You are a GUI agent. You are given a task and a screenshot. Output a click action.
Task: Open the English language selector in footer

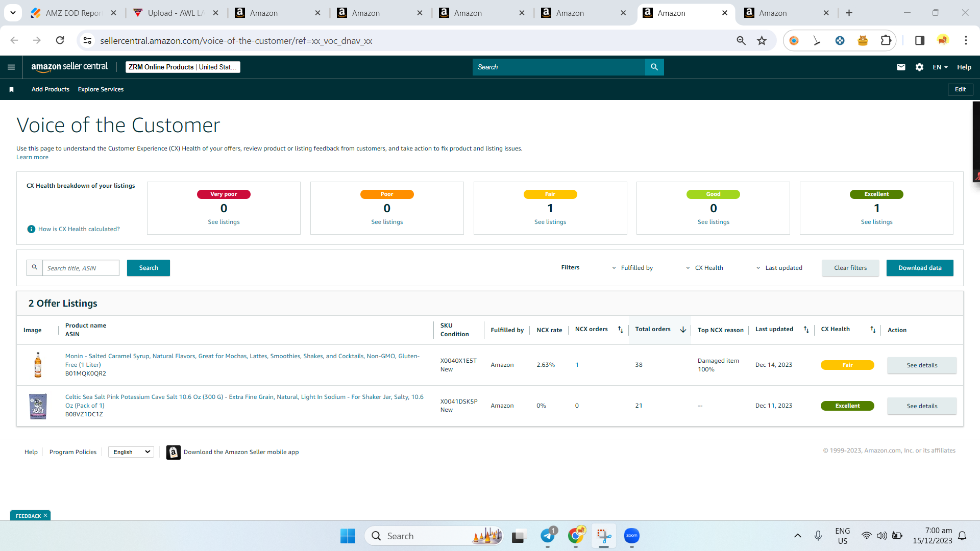point(131,452)
